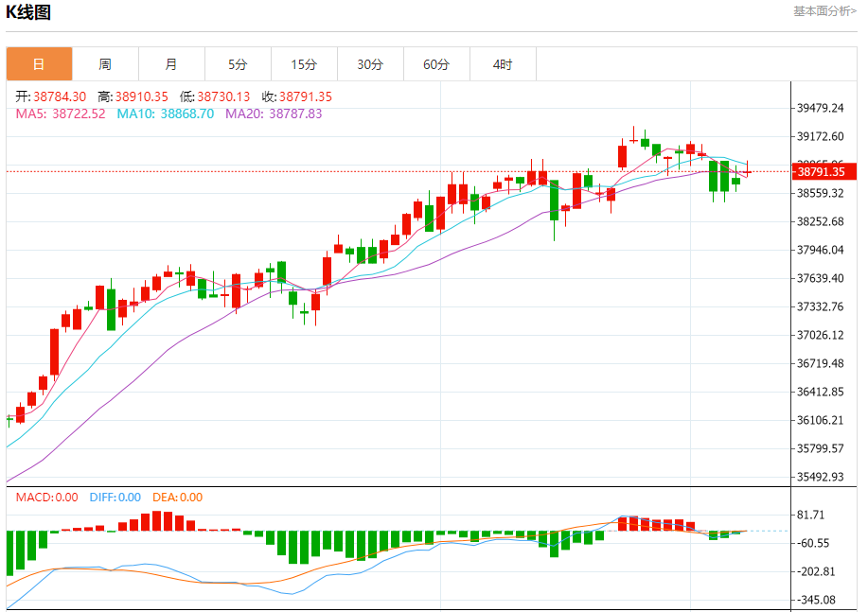This screenshot has width=868, height=612.
Task: Click the 36412.85 price axis label
Action: (821, 392)
